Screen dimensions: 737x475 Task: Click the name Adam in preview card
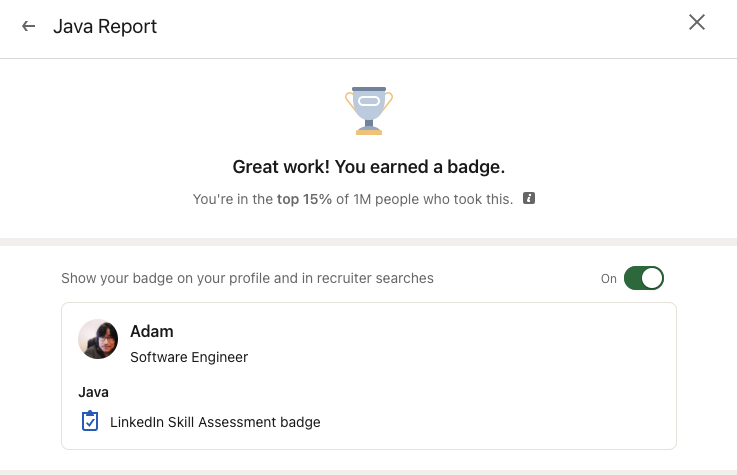(x=152, y=331)
